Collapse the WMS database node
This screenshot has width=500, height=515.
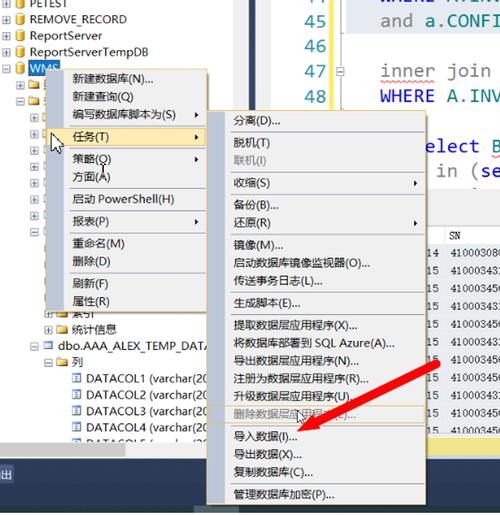point(6,69)
